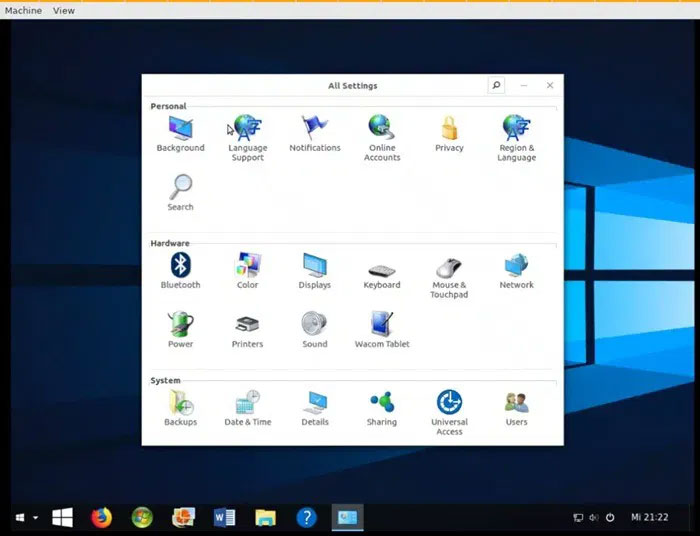Viewport: 700px width, 536px height.
Task: Open the Search settings panel
Action: click(x=180, y=193)
